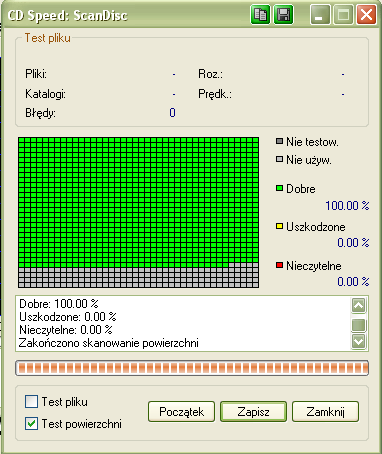
Task: Click the Prędk.: label
Action: coord(215,94)
